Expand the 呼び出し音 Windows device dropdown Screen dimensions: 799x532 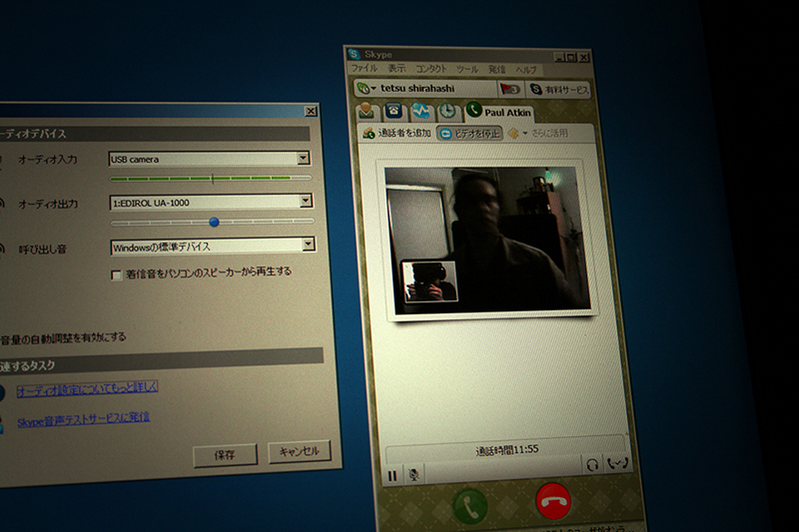click(309, 244)
